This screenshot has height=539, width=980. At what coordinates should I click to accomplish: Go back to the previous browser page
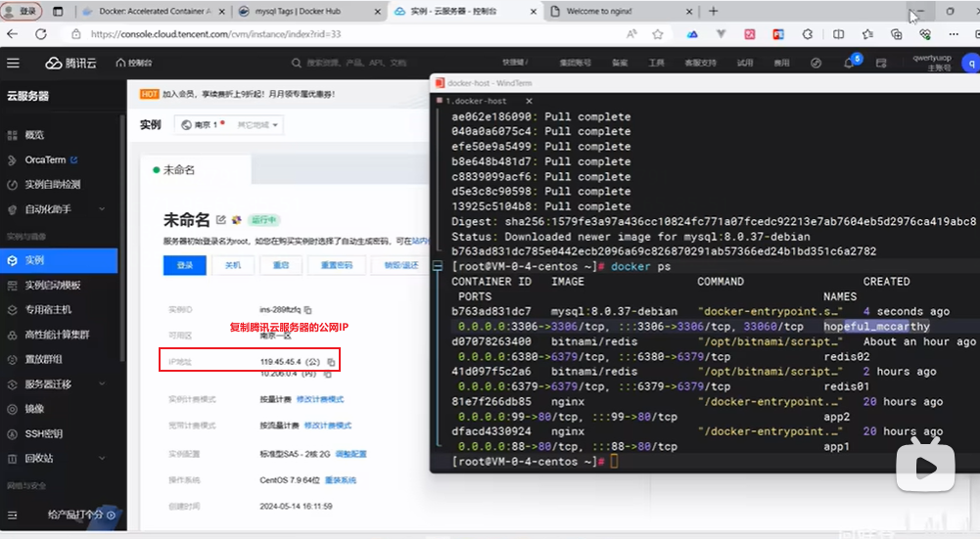pos(13,34)
